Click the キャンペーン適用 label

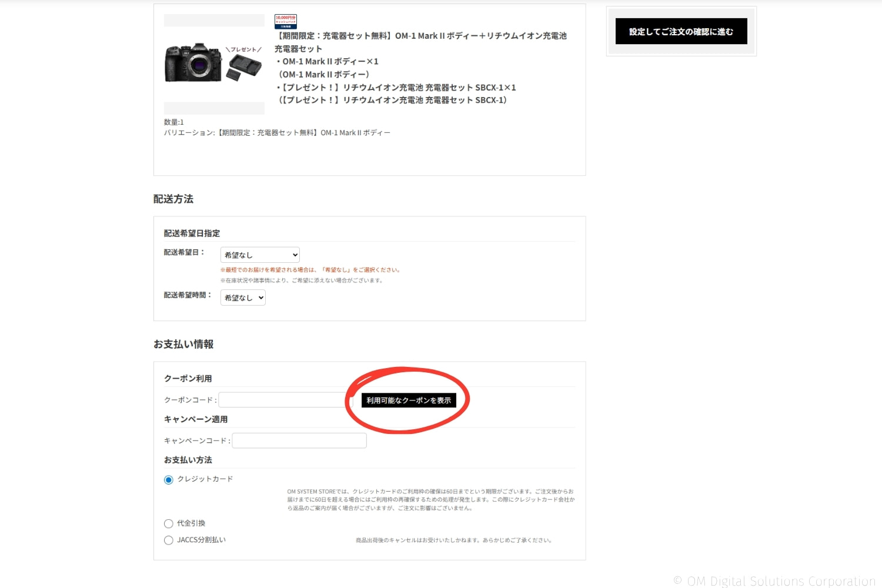[x=196, y=419]
